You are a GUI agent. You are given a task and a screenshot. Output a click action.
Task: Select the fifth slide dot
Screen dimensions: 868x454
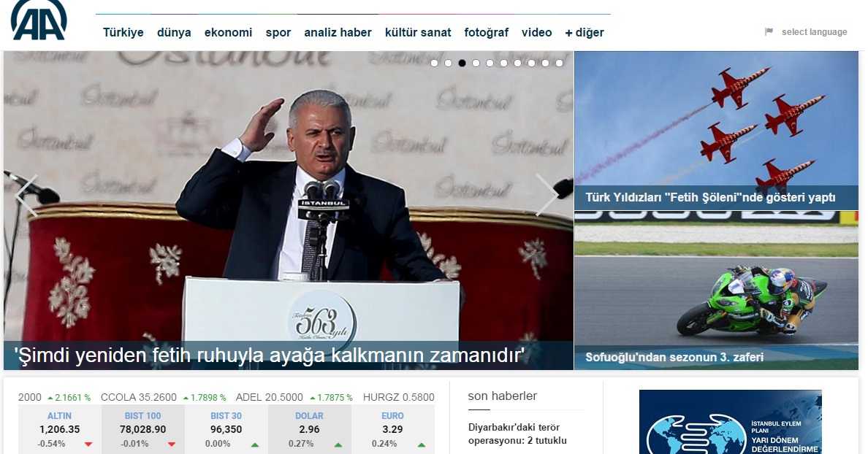coord(490,63)
